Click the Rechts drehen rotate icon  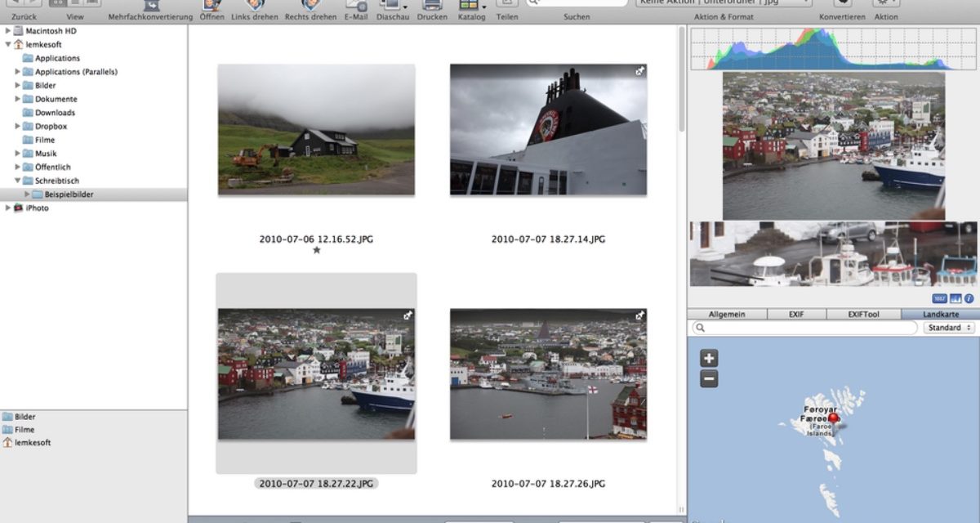click(x=310, y=6)
